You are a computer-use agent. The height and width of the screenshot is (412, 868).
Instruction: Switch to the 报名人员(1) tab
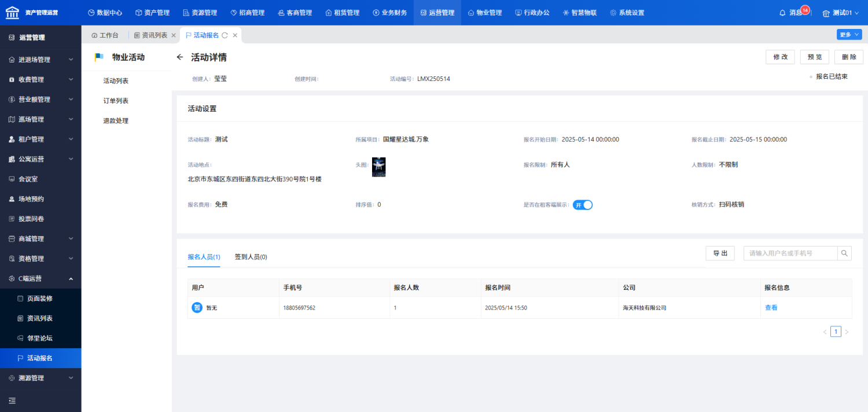(204, 257)
